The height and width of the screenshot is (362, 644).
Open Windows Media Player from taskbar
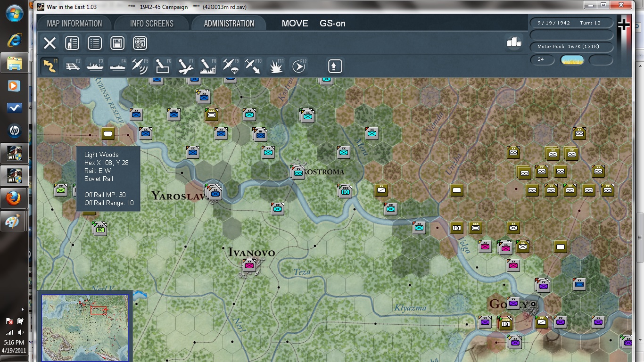pyautogui.click(x=14, y=85)
